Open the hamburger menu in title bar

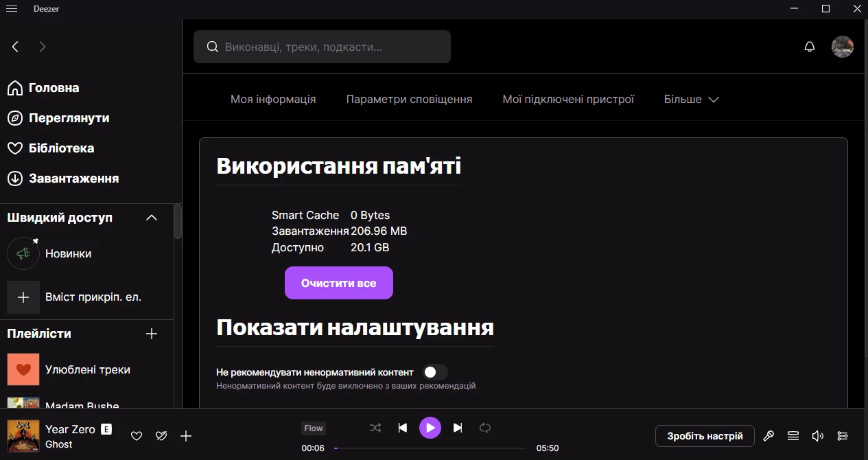pyautogui.click(x=12, y=8)
